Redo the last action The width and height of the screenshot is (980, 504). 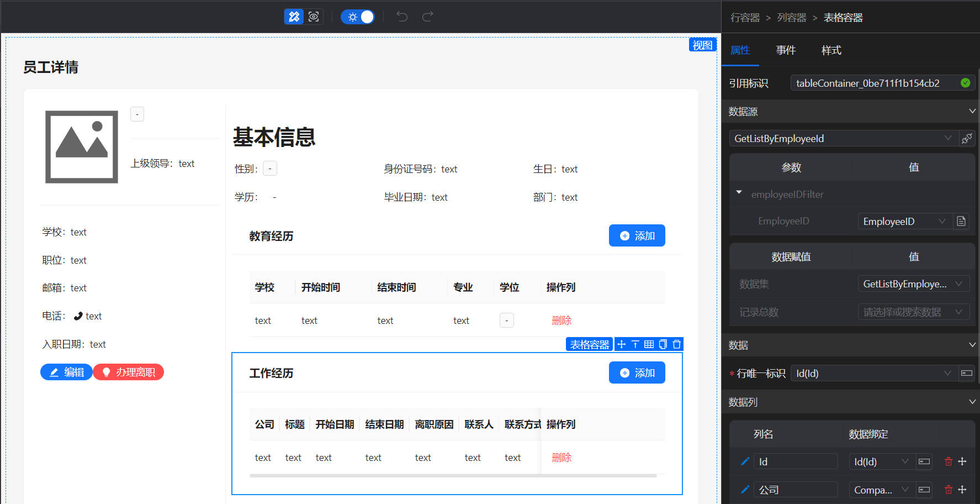pyautogui.click(x=427, y=17)
